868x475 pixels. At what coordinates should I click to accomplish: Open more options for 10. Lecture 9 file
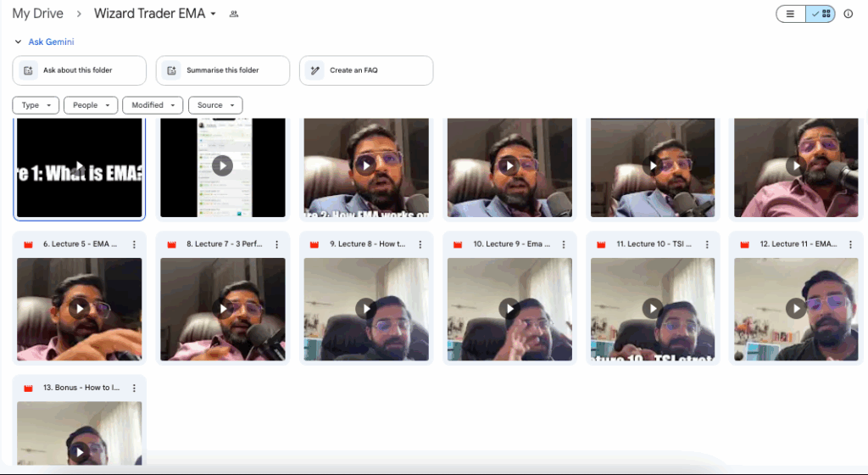564,244
